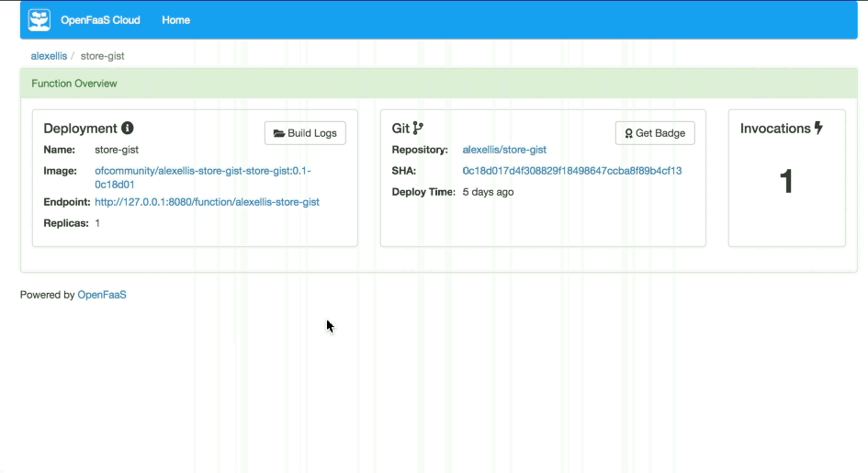The height and width of the screenshot is (473, 868).
Task: Click the Git branch icon
Action: pos(418,128)
